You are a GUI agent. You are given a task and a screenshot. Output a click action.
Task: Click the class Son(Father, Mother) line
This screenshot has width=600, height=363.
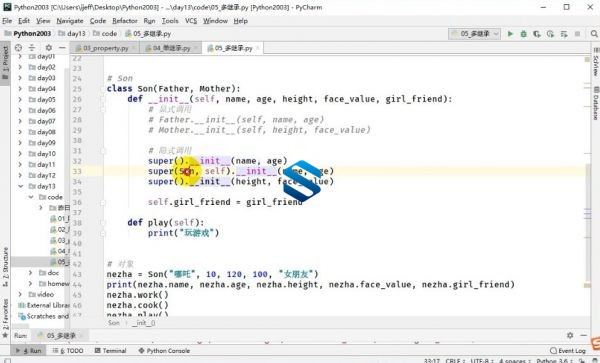click(x=173, y=89)
